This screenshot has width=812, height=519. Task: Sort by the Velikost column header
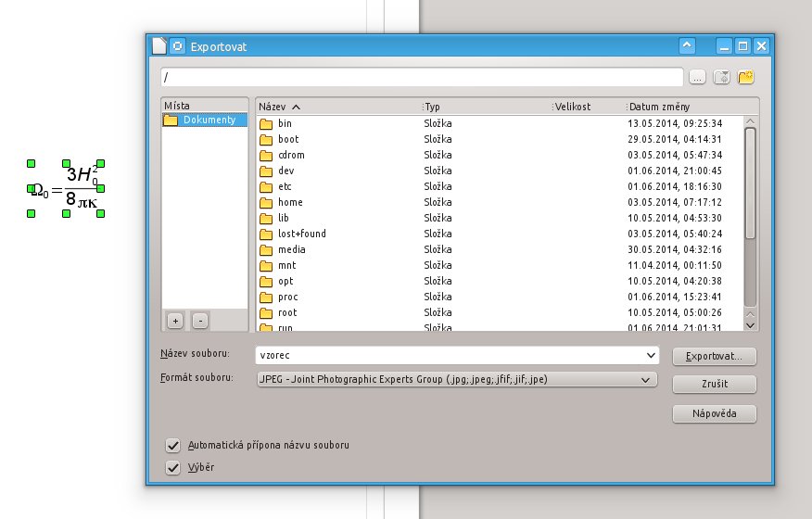pyautogui.click(x=590, y=107)
